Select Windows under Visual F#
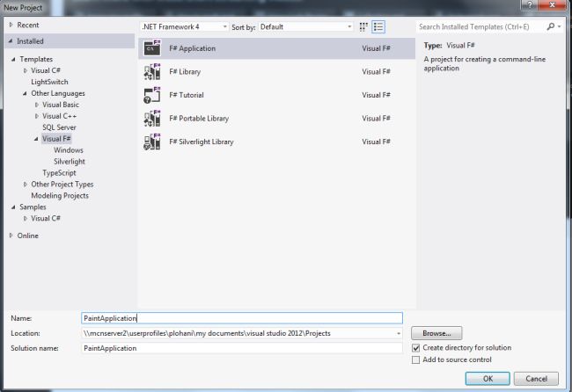Screen dimensions: 572x392 pos(69,150)
